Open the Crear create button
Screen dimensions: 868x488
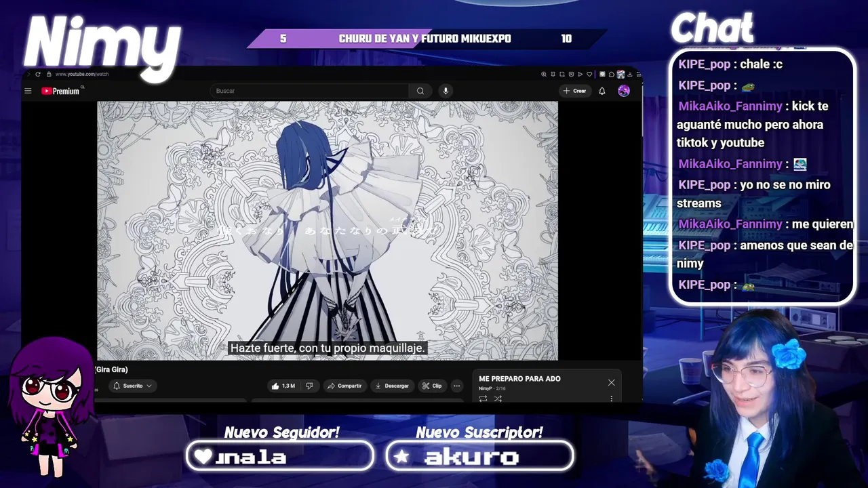tap(574, 91)
